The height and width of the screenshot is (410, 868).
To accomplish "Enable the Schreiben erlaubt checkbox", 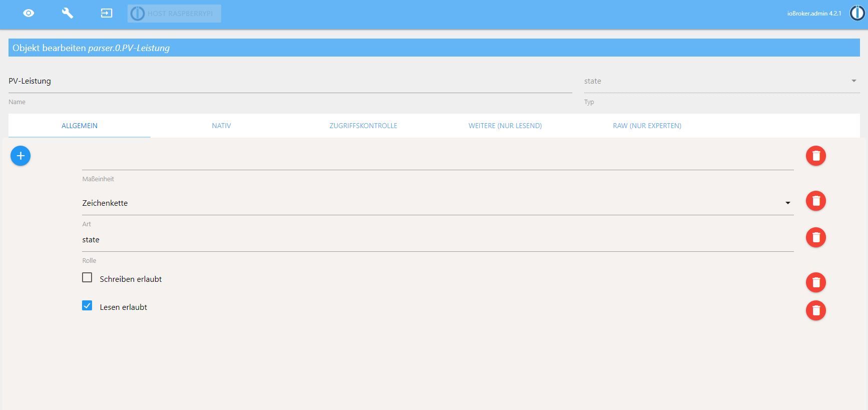I will click(x=87, y=277).
